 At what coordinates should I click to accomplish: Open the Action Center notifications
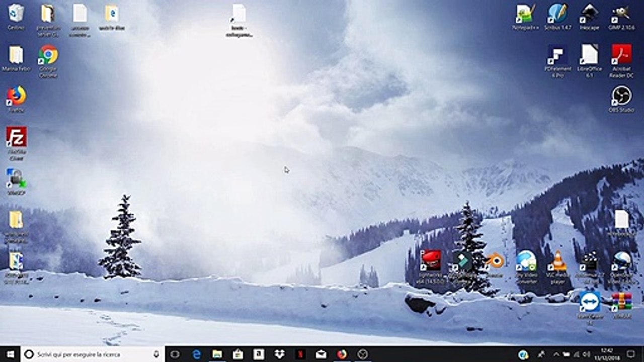631,354
